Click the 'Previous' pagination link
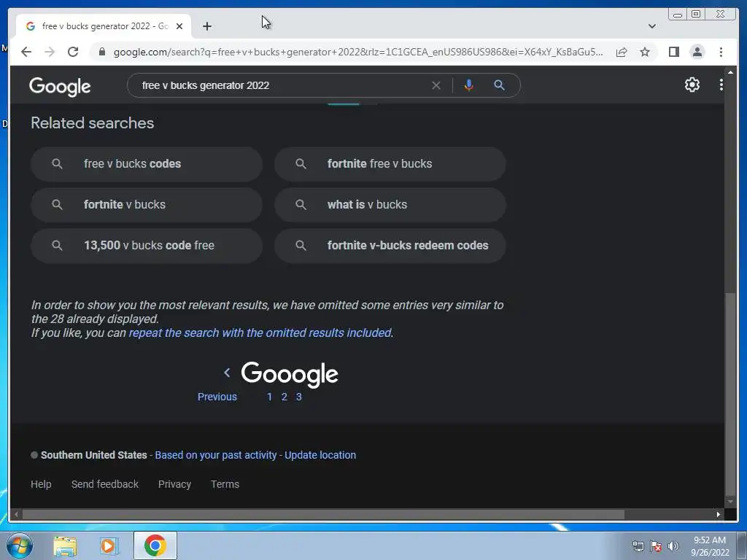 pyautogui.click(x=217, y=397)
